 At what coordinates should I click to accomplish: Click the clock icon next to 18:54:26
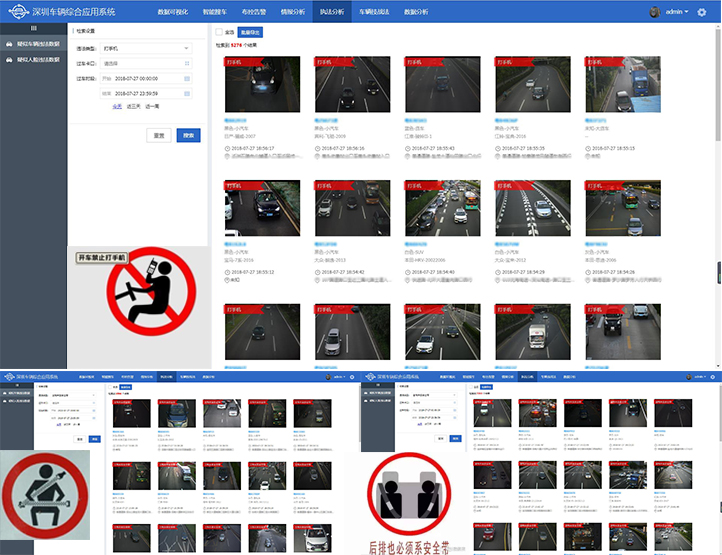pos(588,272)
